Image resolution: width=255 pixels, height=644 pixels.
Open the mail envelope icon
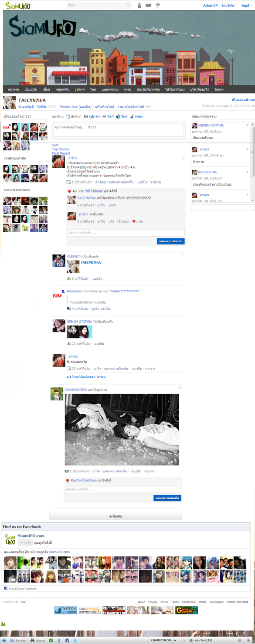tap(149, 5)
